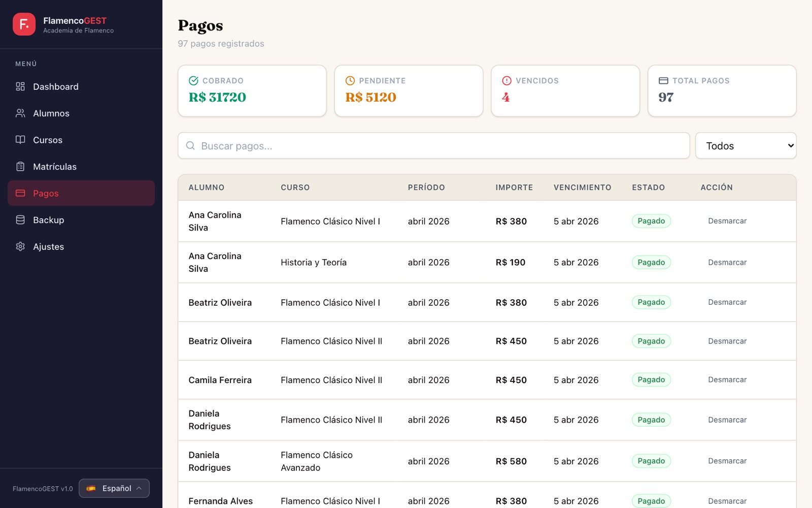812x508 pixels.
Task: Click the Vencidos alert icon
Action: tap(506, 81)
